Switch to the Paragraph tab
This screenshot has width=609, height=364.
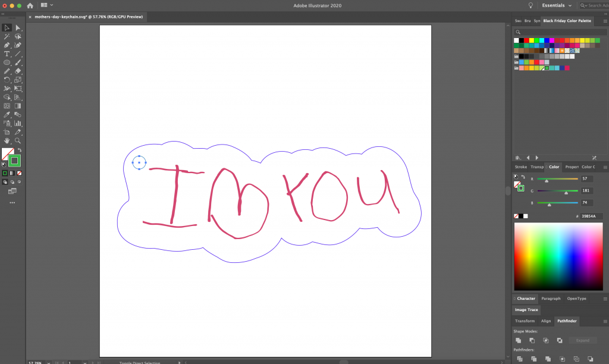click(551, 299)
